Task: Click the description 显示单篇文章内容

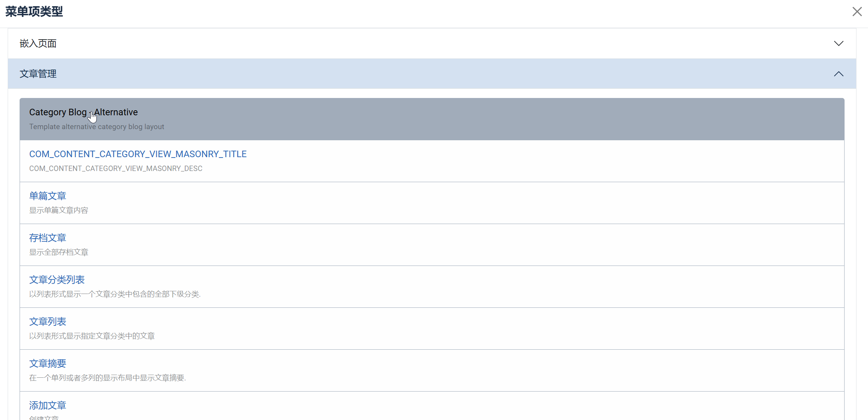Action: (x=59, y=211)
